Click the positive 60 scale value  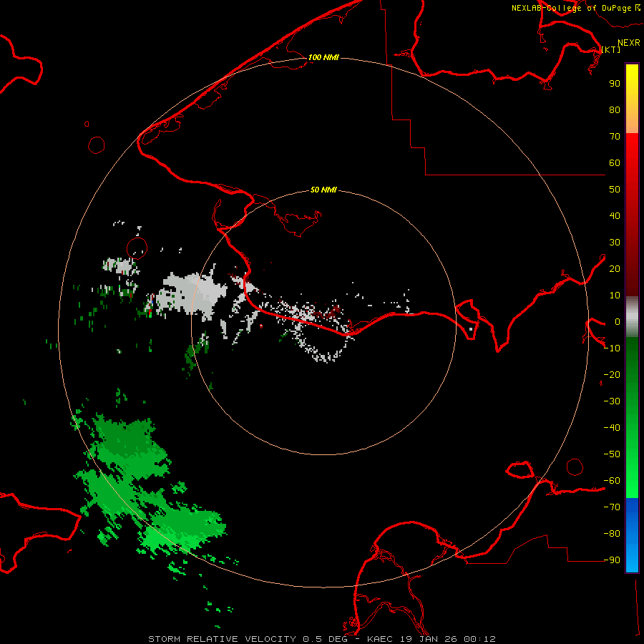click(x=615, y=162)
